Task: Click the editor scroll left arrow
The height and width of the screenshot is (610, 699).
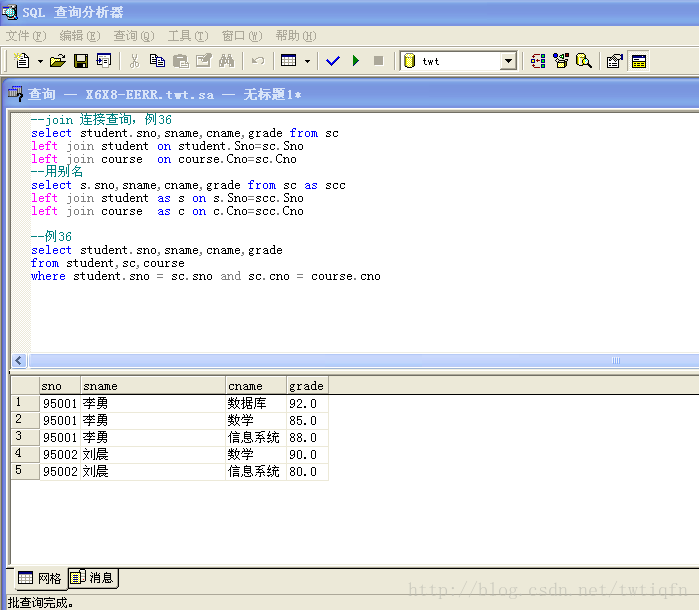Action: (x=18, y=360)
